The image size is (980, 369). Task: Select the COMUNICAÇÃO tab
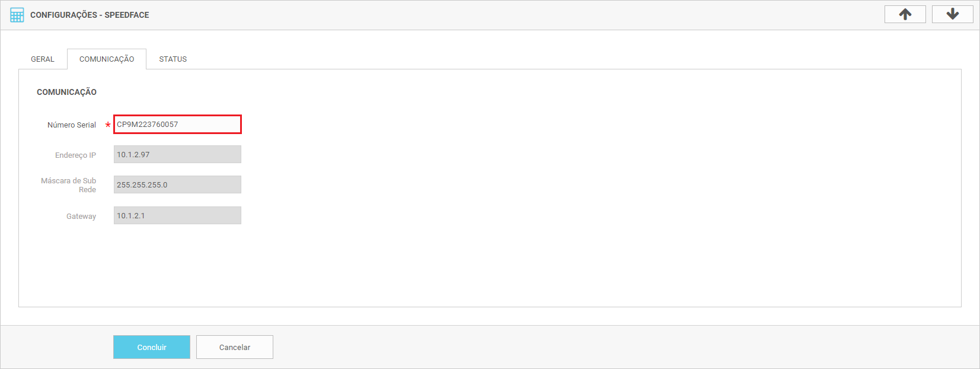tap(107, 59)
